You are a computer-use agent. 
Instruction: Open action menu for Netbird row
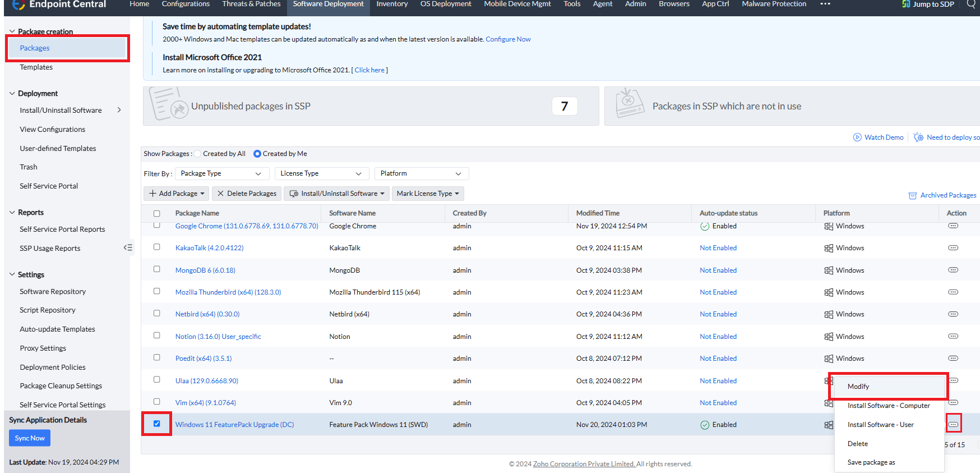pyautogui.click(x=953, y=314)
